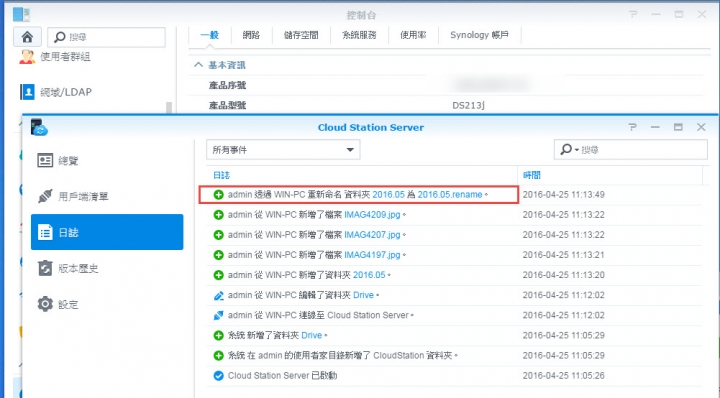
Task: Select 日誌 in Cloud Station sidebar
Action: click(107, 232)
